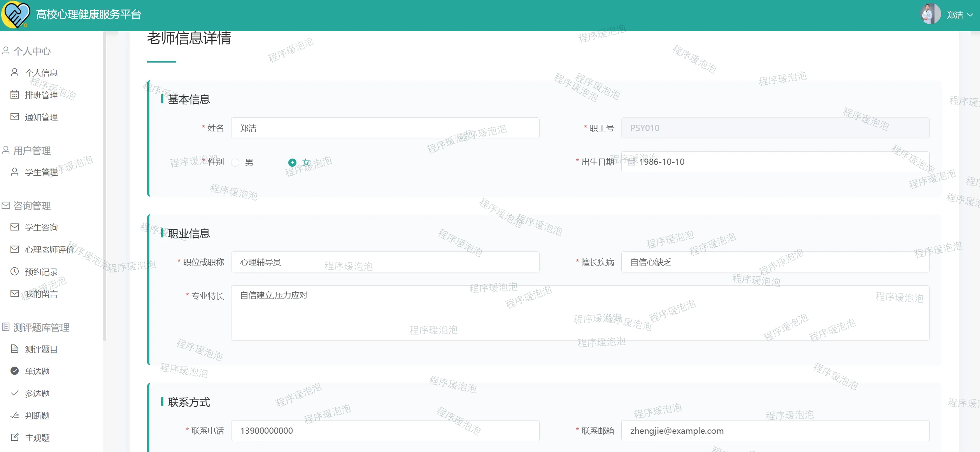Collapse the 咨询管理 menu group
This screenshot has height=452, width=980.
(x=32, y=206)
